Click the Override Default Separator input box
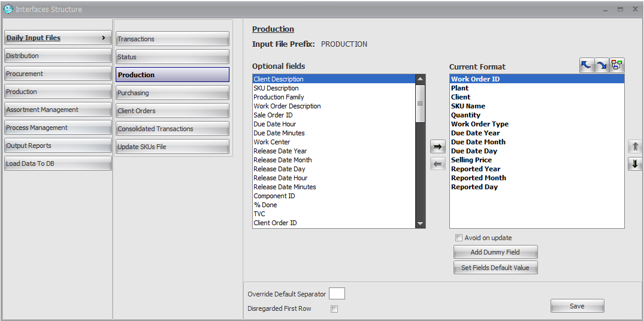644x321 pixels. coord(337,293)
